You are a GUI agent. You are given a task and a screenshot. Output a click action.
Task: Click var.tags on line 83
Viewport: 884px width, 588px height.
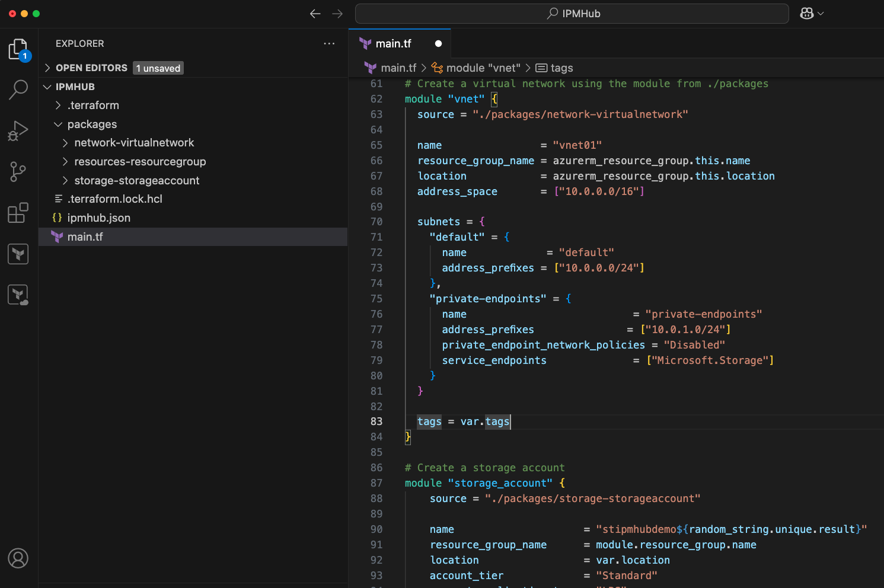tap(485, 421)
